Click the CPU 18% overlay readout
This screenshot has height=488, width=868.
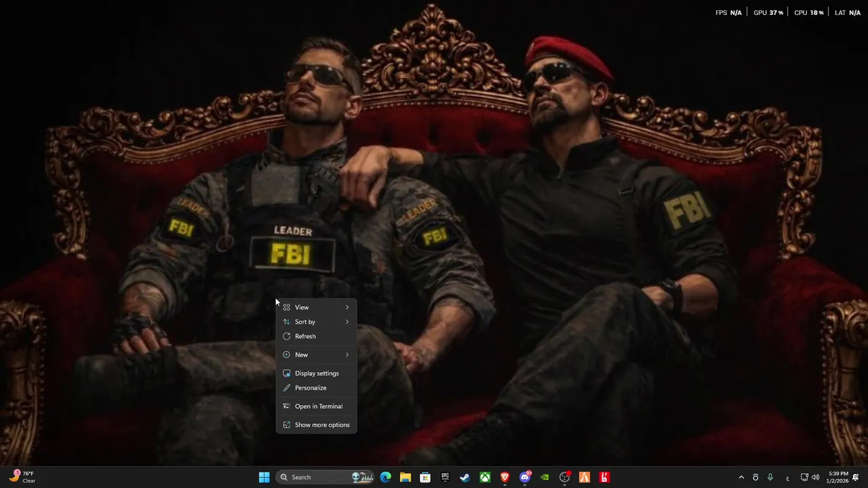click(x=808, y=13)
